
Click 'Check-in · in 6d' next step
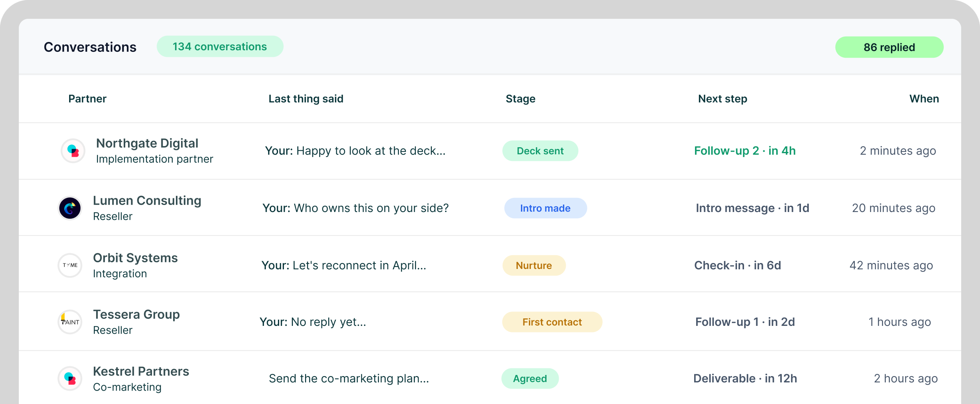tap(738, 265)
